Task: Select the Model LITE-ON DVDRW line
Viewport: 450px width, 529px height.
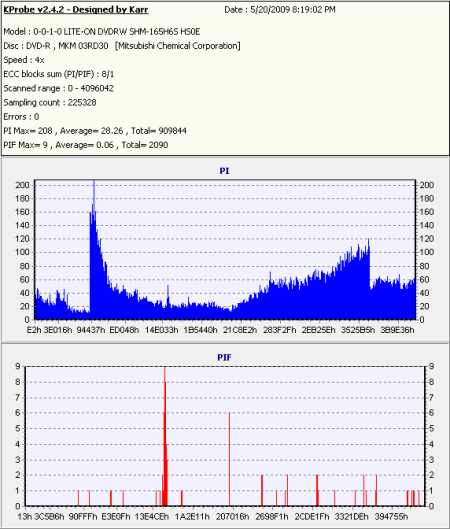Action: 102,32
